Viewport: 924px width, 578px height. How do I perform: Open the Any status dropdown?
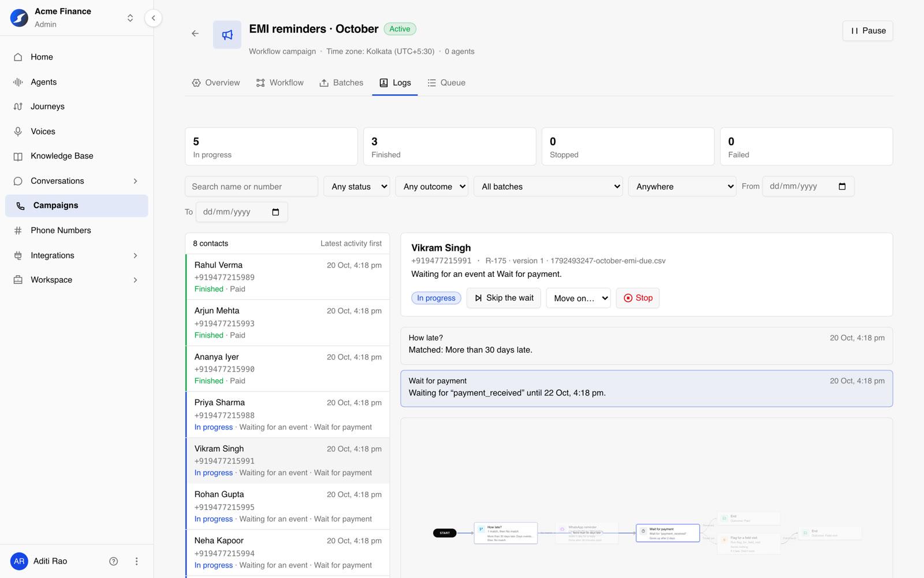[x=357, y=186]
